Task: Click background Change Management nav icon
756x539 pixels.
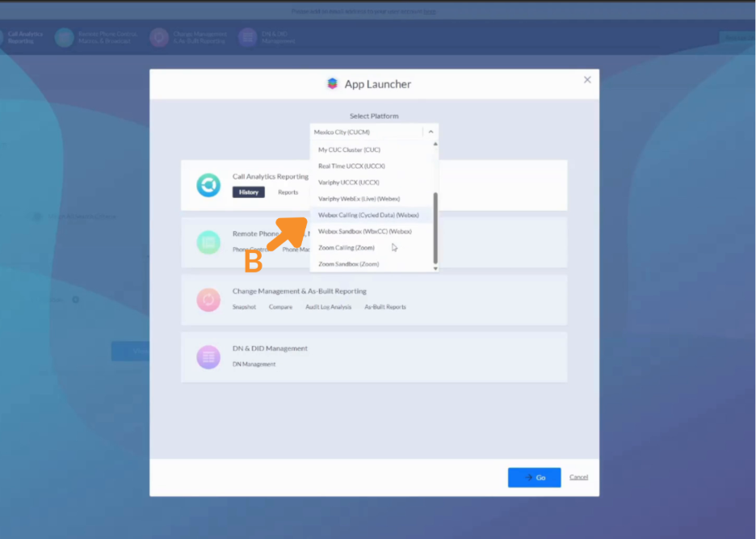Action: click(x=159, y=38)
